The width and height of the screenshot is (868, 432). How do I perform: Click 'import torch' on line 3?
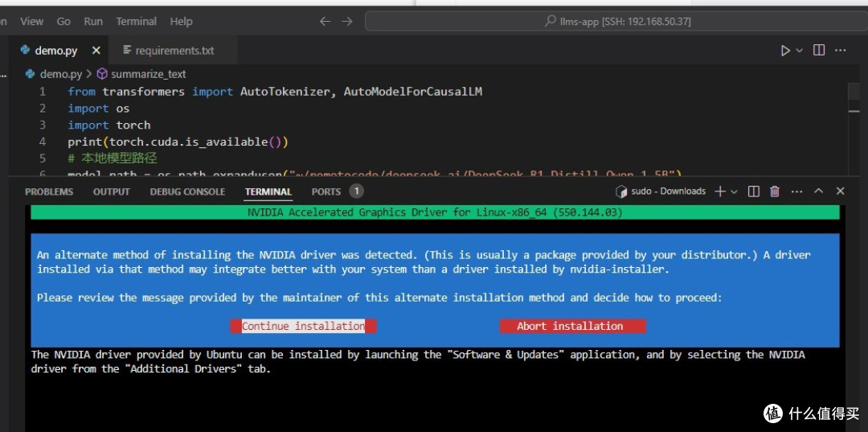click(109, 125)
